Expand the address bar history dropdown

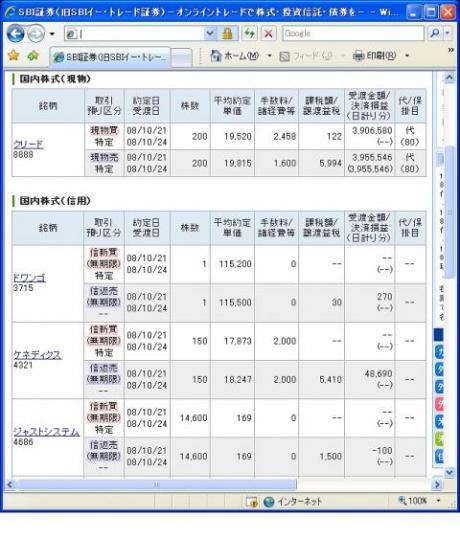pyautogui.click(x=210, y=34)
